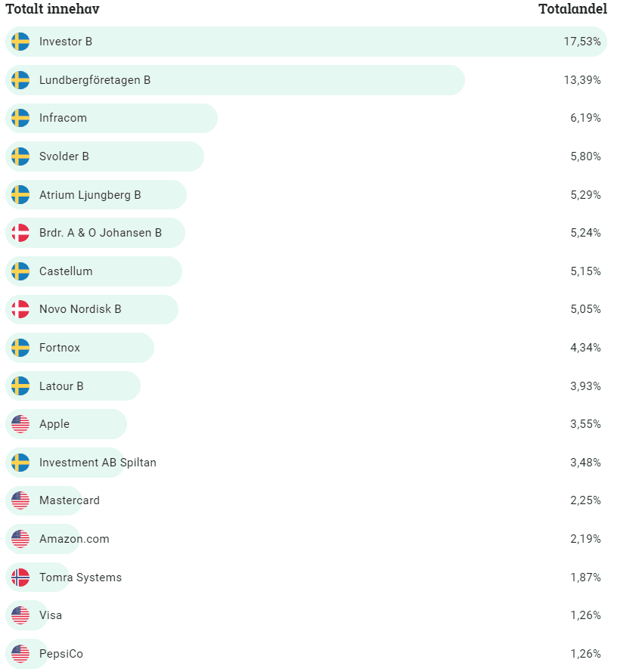The width and height of the screenshot is (617, 672).
Task: Click the US flag next to PepsiCo
Action: [20, 654]
